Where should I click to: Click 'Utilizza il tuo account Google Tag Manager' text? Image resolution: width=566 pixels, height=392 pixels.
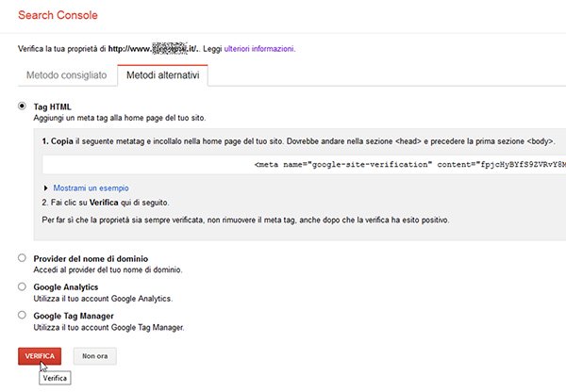tap(109, 327)
